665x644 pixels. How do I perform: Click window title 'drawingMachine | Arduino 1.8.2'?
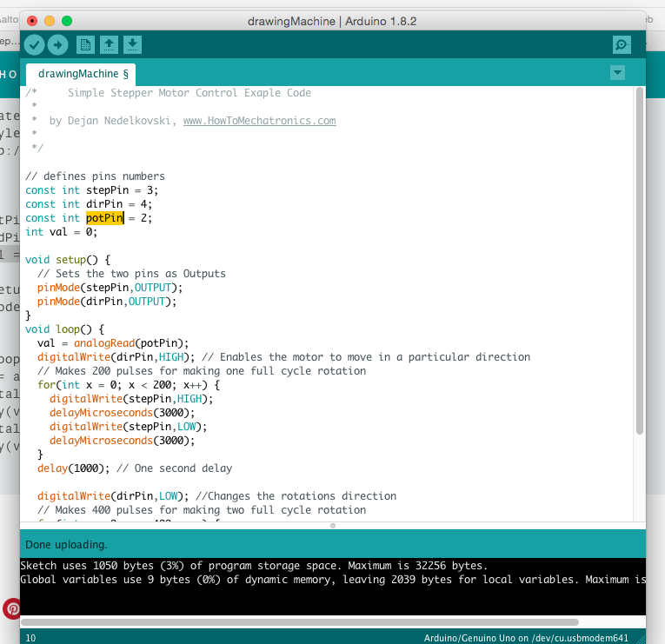[332, 21]
